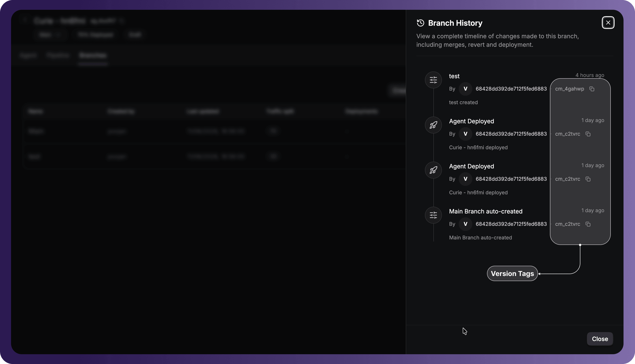Click 'Main Branch auto-created' heading
The height and width of the screenshot is (364, 635).
pyautogui.click(x=486, y=211)
